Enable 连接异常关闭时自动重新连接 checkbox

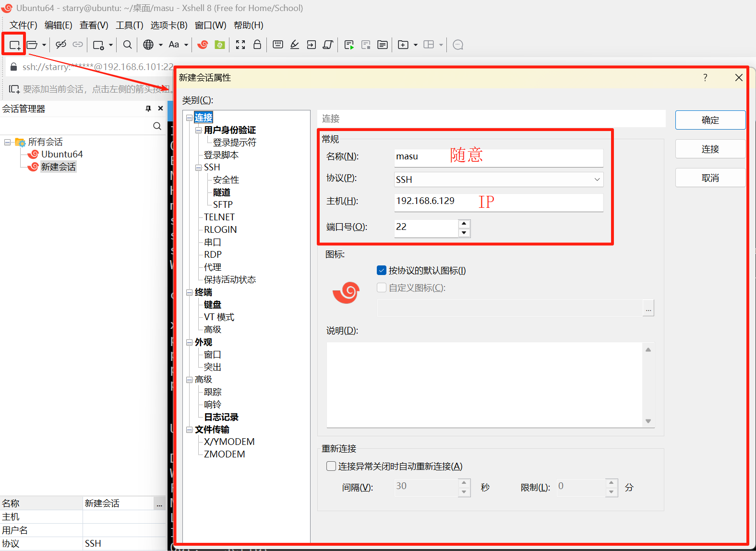click(331, 466)
